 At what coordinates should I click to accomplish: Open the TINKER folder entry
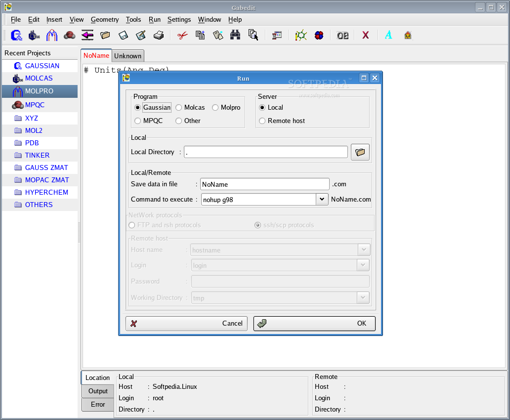click(x=40, y=155)
